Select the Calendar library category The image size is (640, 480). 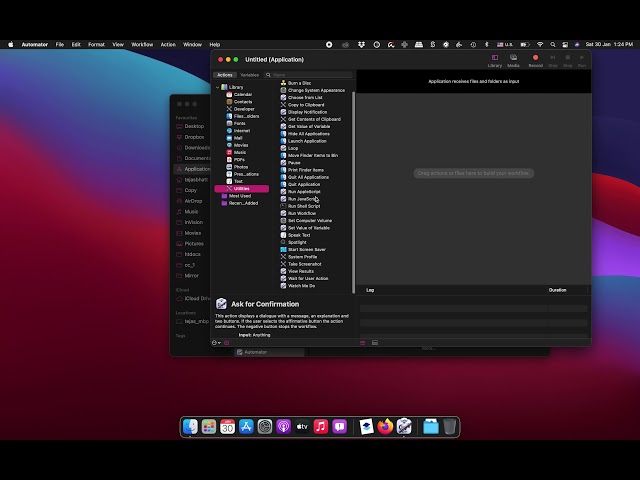242,95
